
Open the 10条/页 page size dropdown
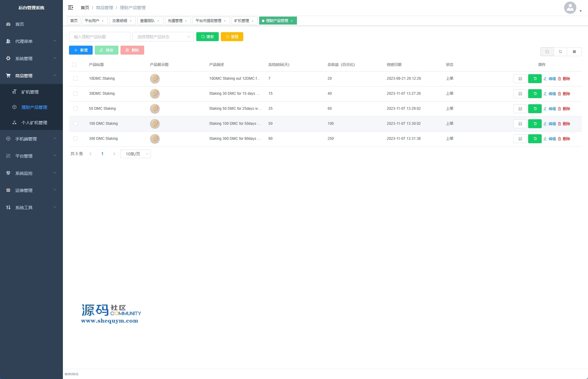pyautogui.click(x=136, y=154)
